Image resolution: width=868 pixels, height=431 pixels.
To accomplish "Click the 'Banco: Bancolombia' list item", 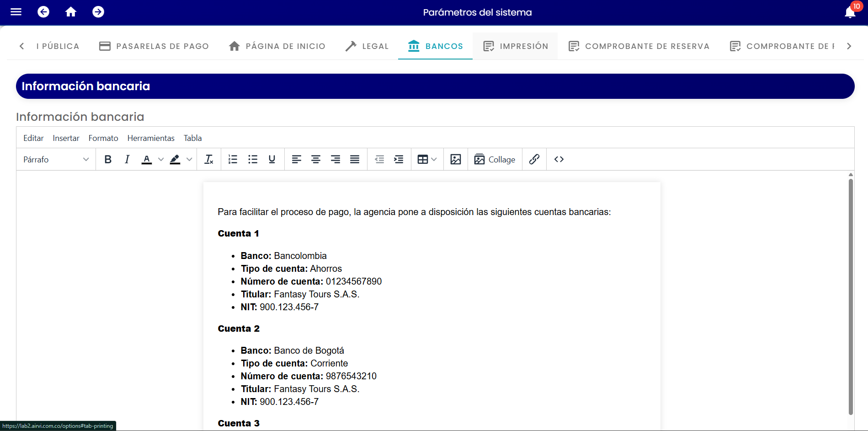I will pos(283,256).
